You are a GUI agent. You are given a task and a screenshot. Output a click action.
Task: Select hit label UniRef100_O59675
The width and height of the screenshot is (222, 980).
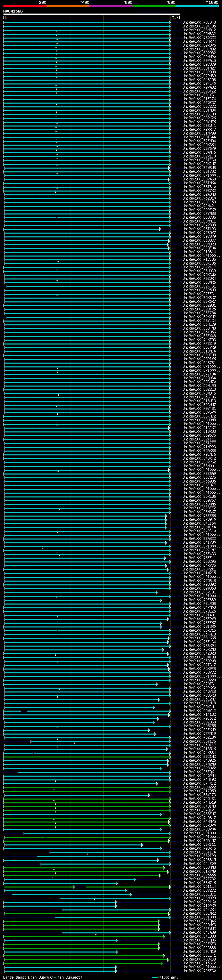(x=199, y=436)
